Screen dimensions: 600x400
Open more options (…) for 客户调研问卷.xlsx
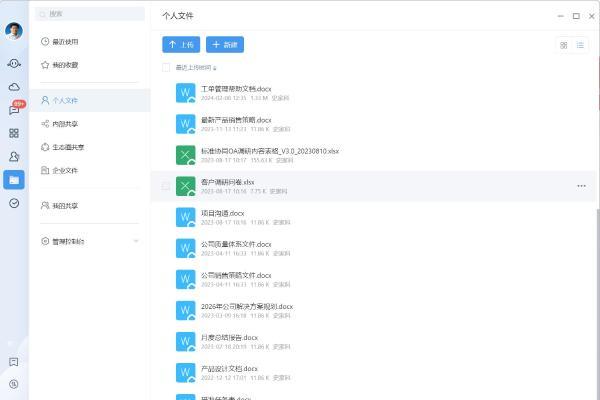(x=581, y=186)
